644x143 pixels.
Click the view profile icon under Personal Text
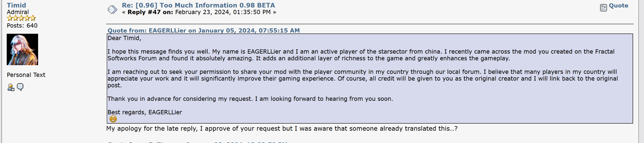point(11,87)
